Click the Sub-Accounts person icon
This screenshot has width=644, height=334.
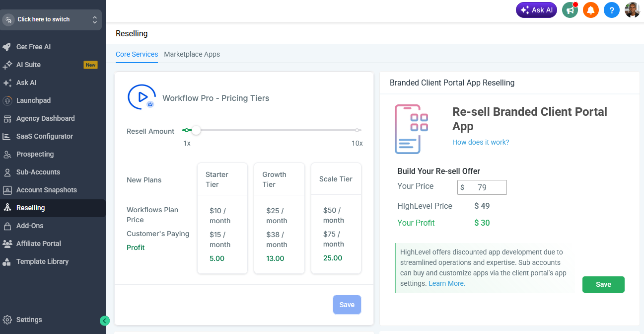[7, 172]
